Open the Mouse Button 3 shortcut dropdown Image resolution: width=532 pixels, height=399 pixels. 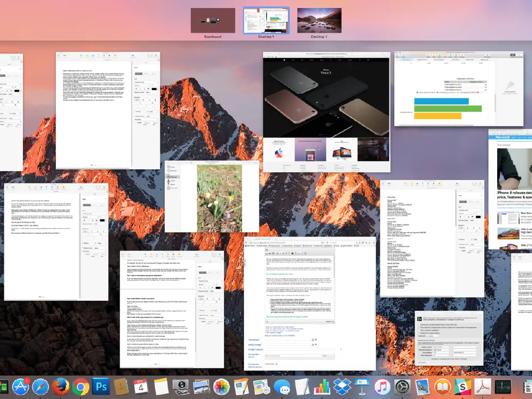pos(464,352)
